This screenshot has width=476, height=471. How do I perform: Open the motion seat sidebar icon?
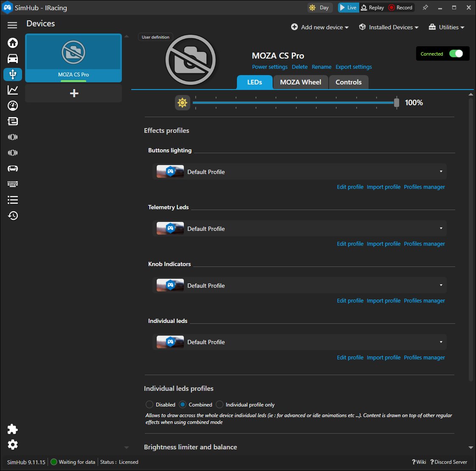tap(12, 168)
